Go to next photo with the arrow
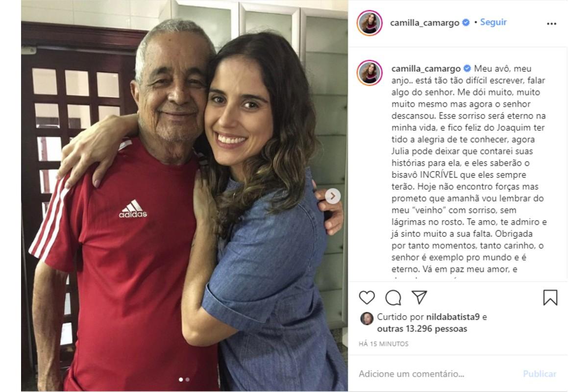This screenshot has width=588, height=392. tap(333, 196)
